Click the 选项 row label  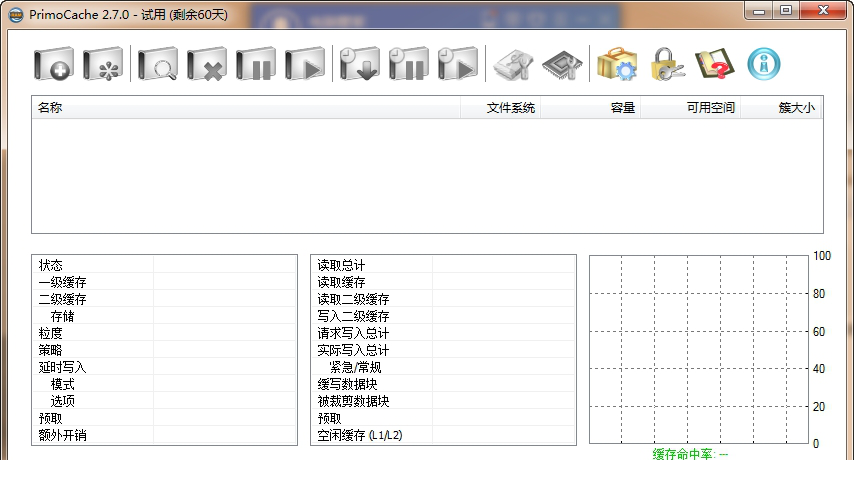pos(63,401)
